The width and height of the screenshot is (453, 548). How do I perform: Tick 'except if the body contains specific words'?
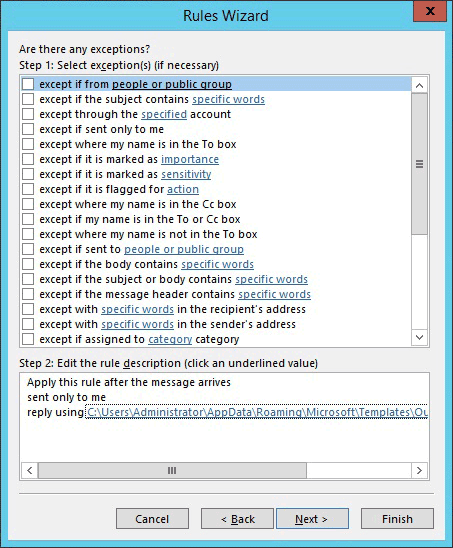click(x=28, y=264)
